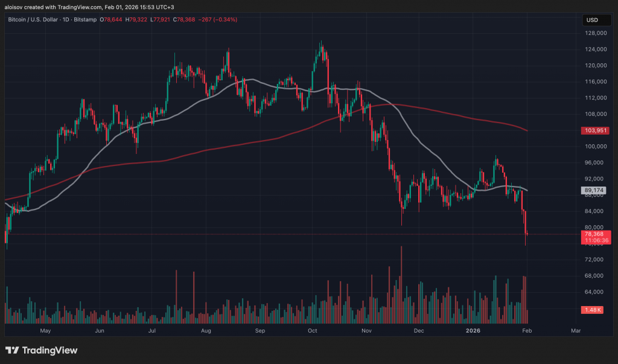This screenshot has height=364, width=618.
Task: Click the red 103,951 moving average label
Action: coord(592,130)
